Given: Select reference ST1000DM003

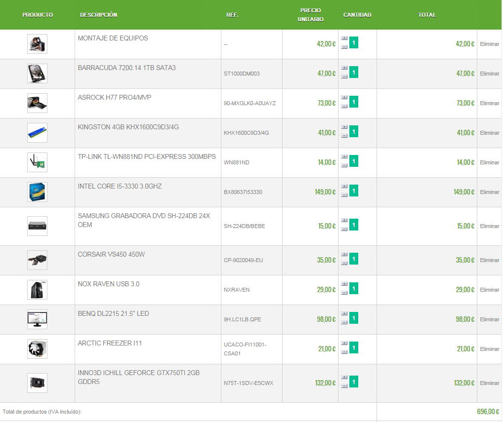Looking at the screenshot, I should click(x=242, y=74).
